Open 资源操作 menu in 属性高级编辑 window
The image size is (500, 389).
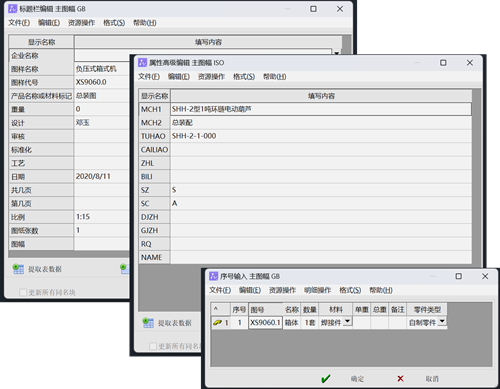(x=211, y=77)
